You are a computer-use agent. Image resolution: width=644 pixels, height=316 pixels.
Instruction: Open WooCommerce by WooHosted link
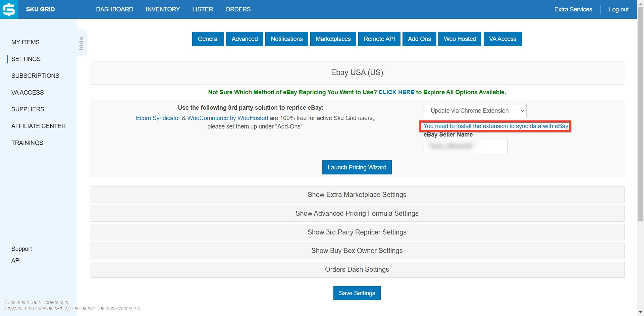(x=228, y=118)
